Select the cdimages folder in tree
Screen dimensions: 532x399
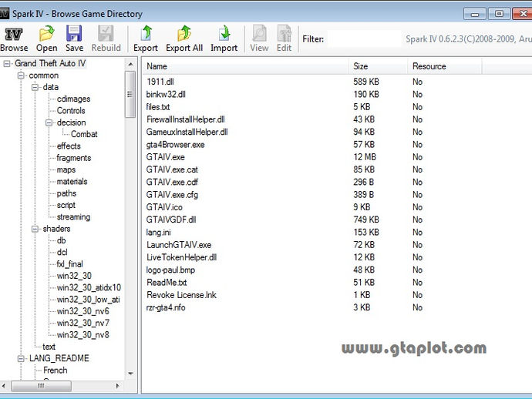[x=73, y=99]
